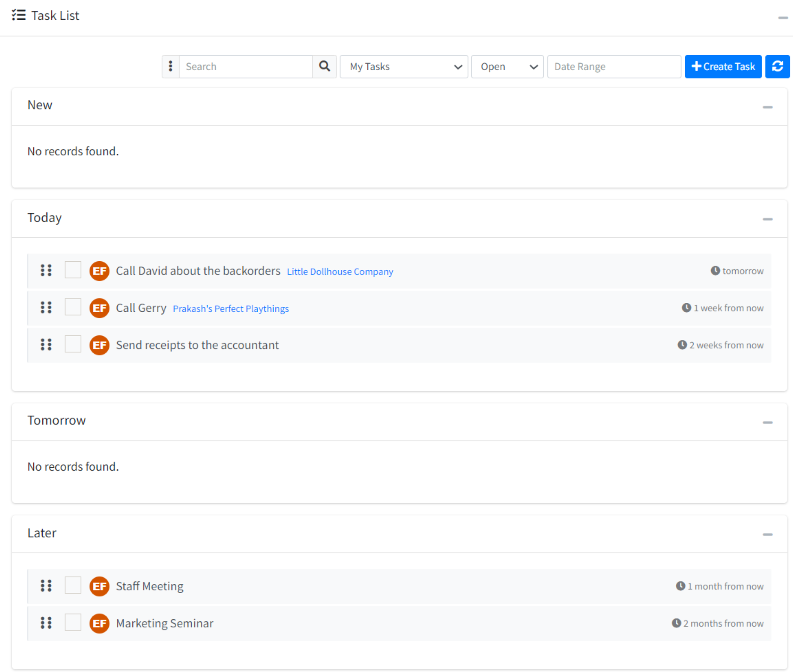
Task: Click clock icon beside 'tomorrow' due date
Action: tap(715, 271)
